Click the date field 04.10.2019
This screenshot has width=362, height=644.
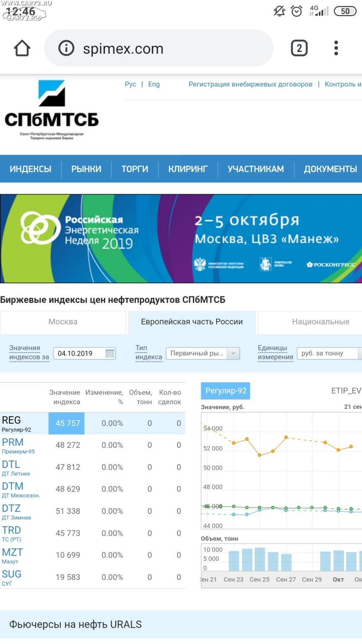[x=84, y=353]
